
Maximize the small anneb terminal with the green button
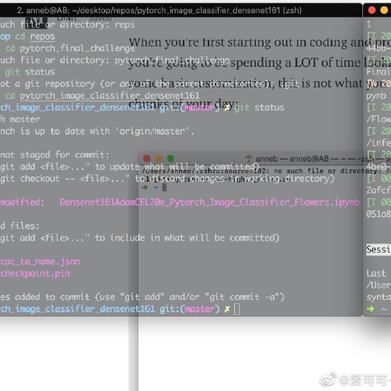[170, 159]
